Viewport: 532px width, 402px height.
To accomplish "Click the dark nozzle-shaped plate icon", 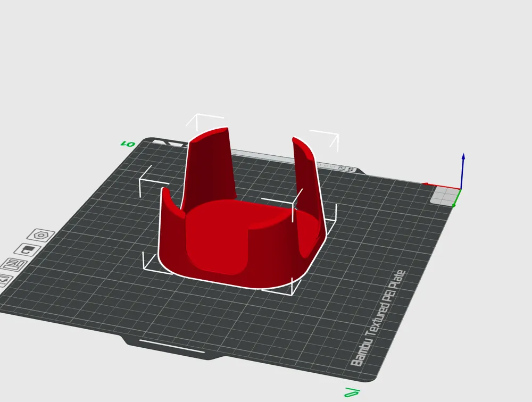I will tap(27, 250).
